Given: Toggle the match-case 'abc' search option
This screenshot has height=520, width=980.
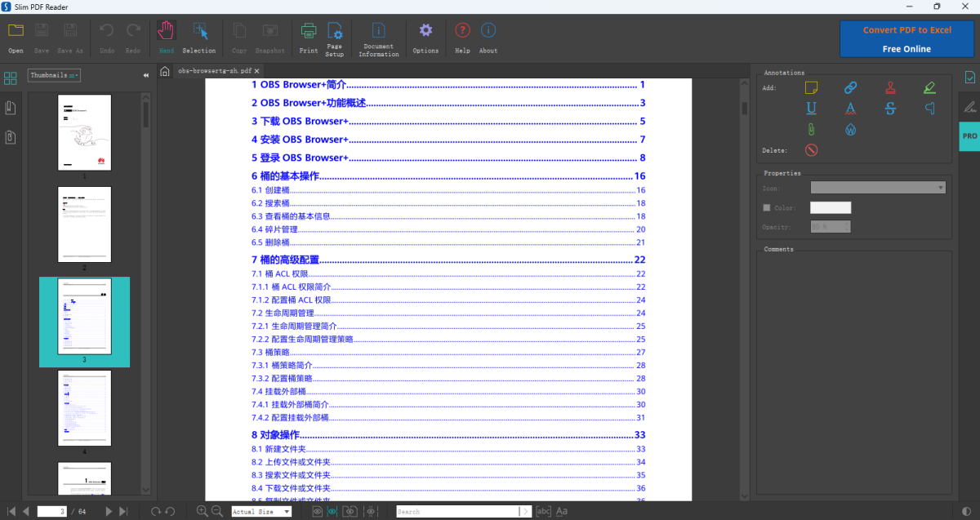Looking at the screenshot, I should click(x=543, y=511).
